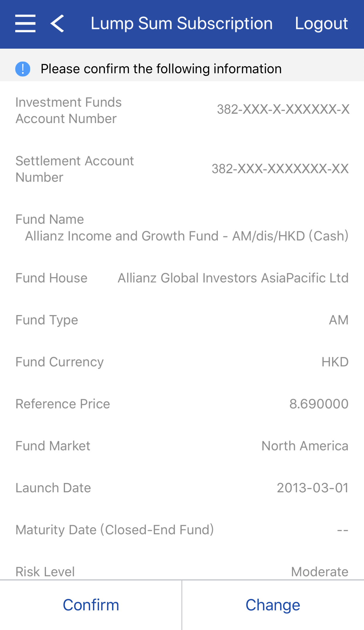Tap the HKD fund currency value
Image resolution: width=364 pixels, height=630 pixels.
335,362
